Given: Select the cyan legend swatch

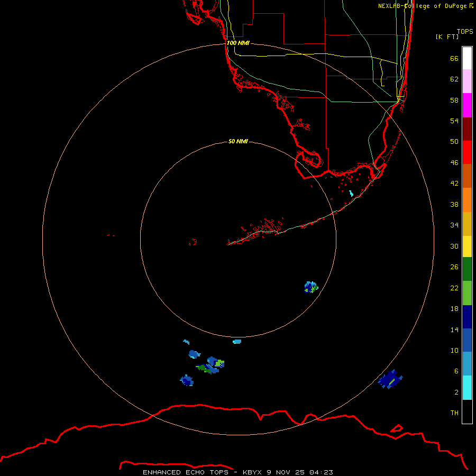Looking at the screenshot, I should pos(467,388).
